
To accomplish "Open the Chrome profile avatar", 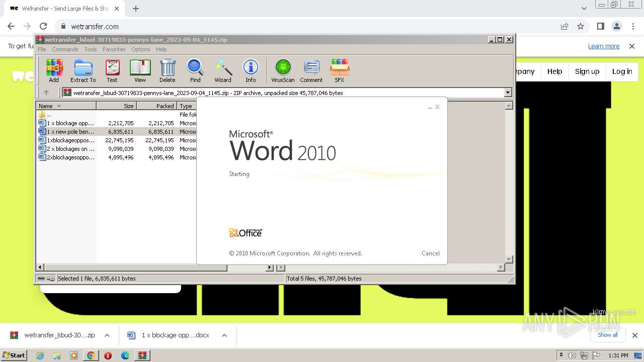I will [616, 27].
